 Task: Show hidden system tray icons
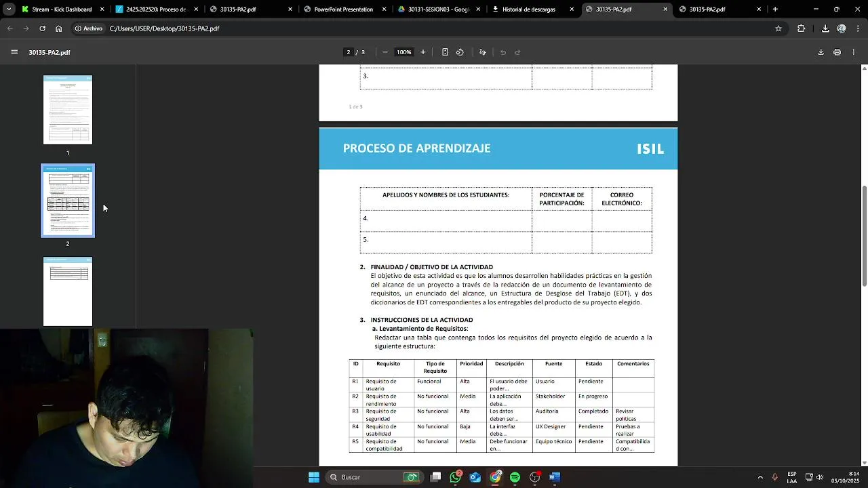[x=760, y=477]
